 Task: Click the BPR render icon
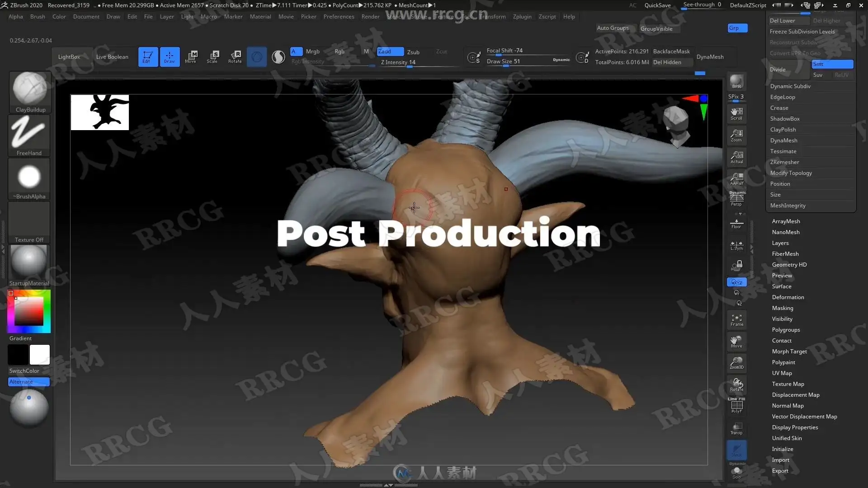coord(736,81)
